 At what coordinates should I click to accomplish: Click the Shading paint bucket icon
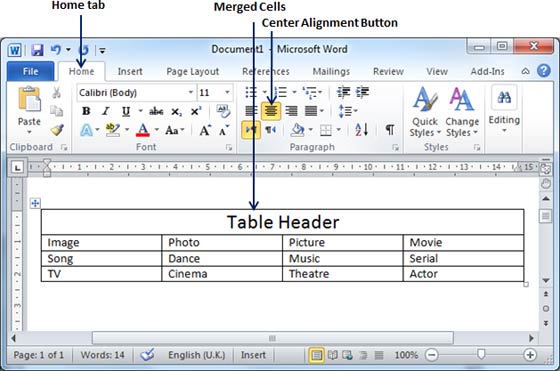click(x=297, y=130)
